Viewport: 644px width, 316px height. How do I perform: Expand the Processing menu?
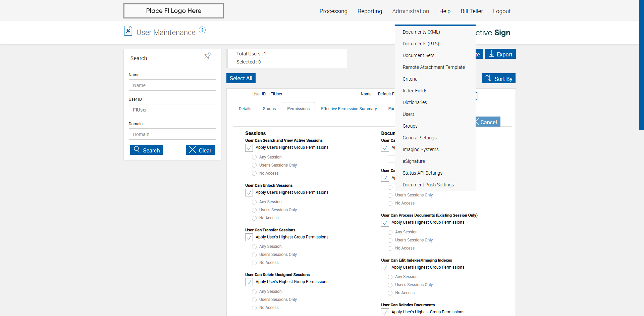[x=333, y=11]
